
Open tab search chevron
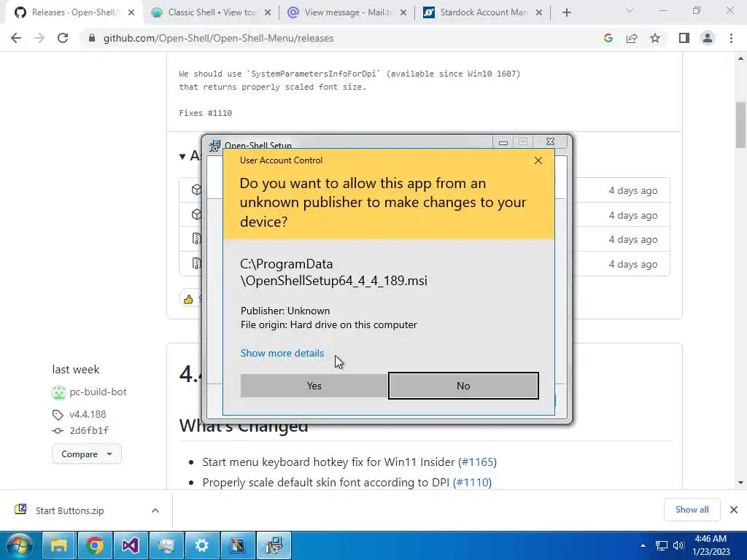630,10
